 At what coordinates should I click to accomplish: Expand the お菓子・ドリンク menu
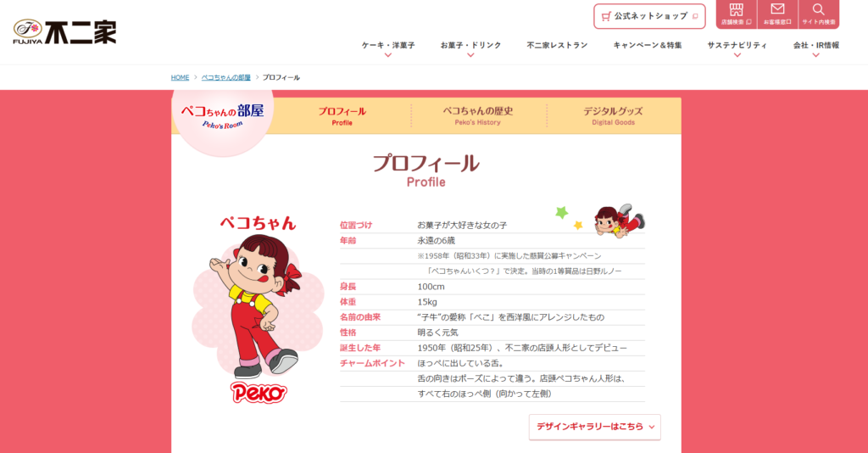[x=470, y=46]
